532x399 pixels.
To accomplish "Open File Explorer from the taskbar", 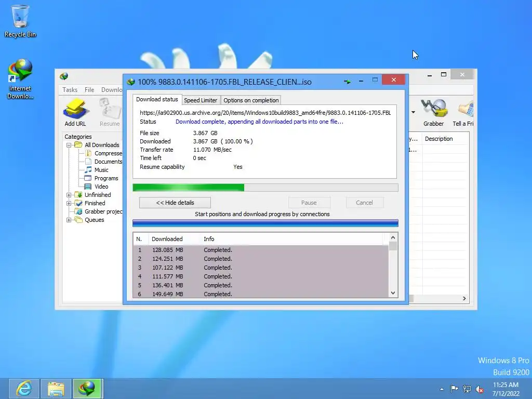I will pyautogui.click(x=56, y=389).
